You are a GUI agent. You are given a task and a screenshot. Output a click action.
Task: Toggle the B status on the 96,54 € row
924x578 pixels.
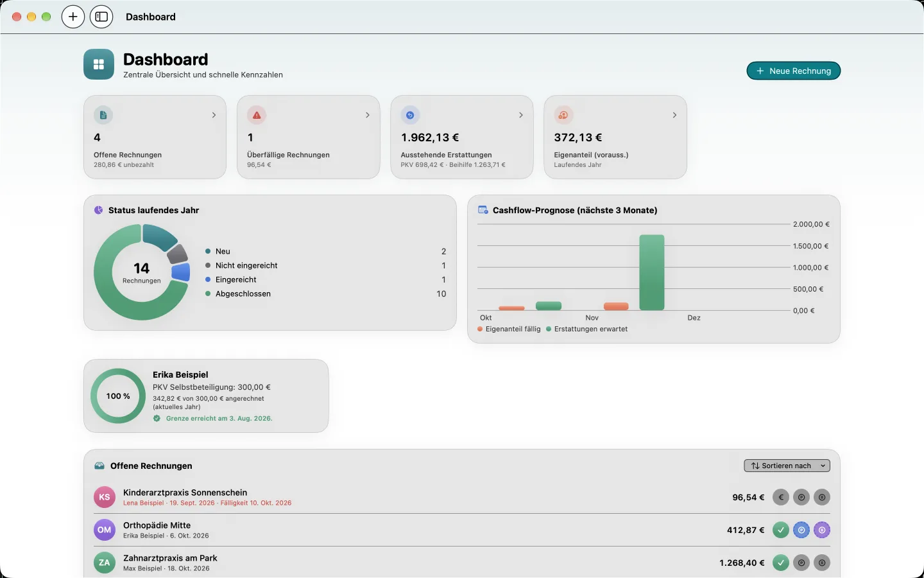coord(822,497)
